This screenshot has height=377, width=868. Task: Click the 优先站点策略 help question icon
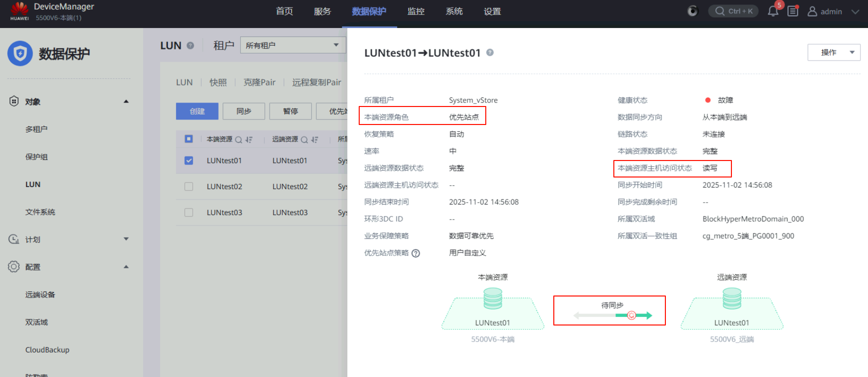pos(416,253)
